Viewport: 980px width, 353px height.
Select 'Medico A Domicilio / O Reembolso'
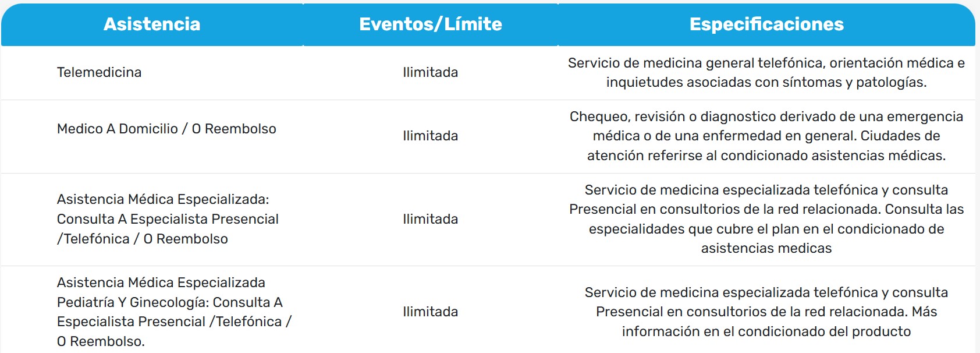coord(166,129)
